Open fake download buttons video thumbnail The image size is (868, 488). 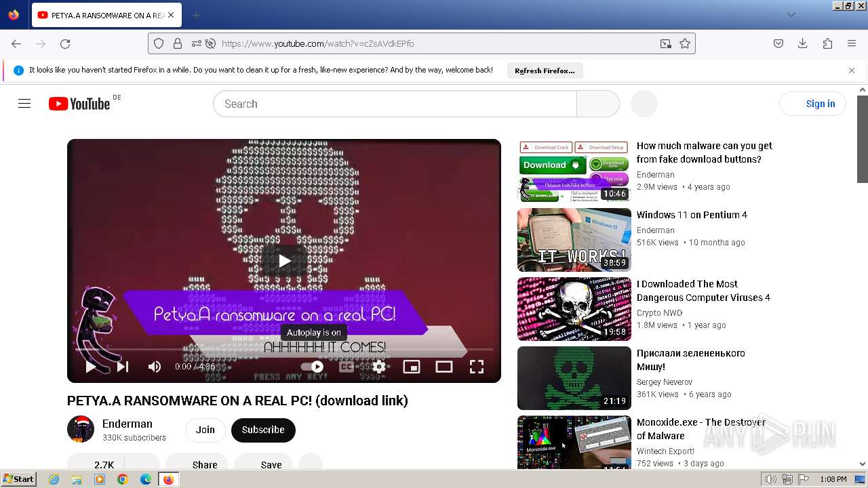(x=574, y=171)
